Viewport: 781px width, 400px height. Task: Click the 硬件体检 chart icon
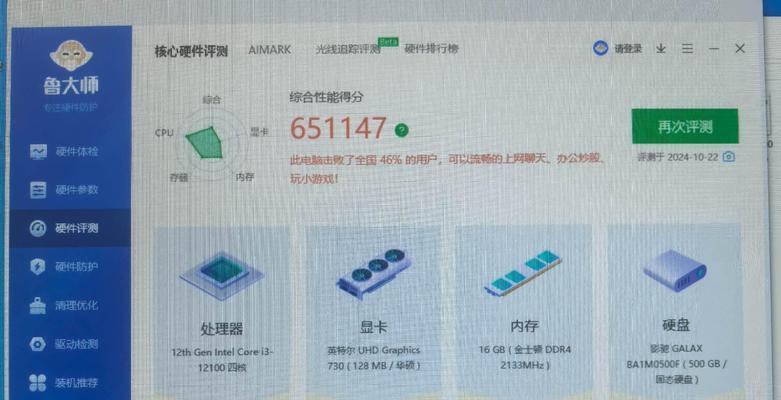tap(38, 151)
